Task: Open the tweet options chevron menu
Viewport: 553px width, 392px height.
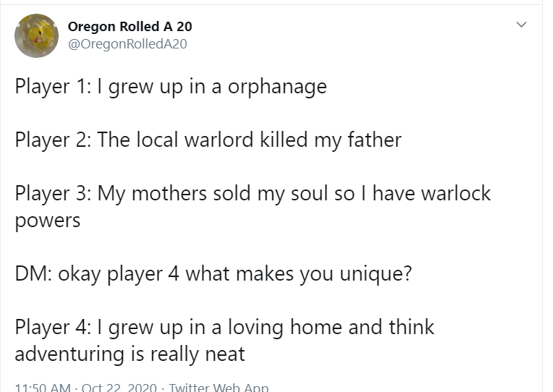Action: pyautogui.click(x=519, y=25)
